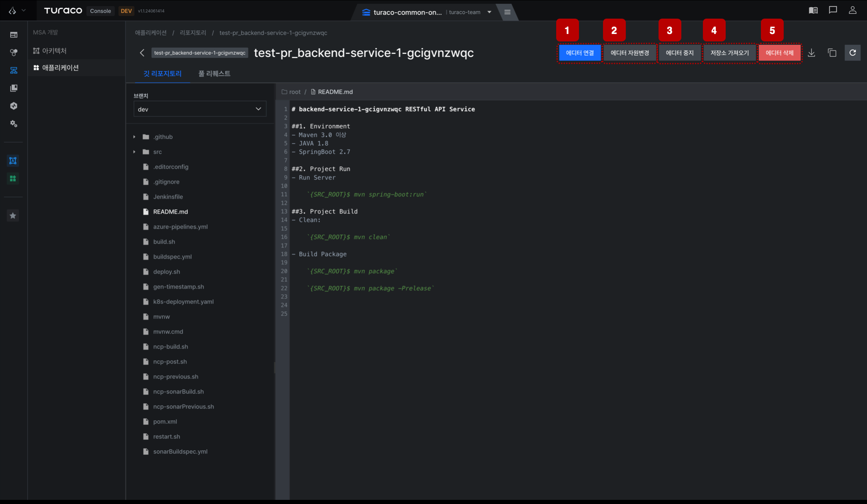
Task: Open the mvnw file
Action: click(162, 316)
